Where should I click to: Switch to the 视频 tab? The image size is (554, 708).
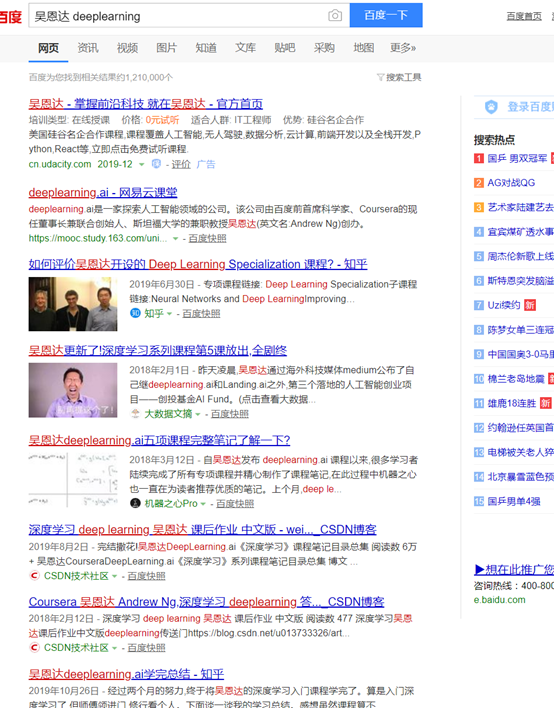pyautogui.click(x=127, y=48)
